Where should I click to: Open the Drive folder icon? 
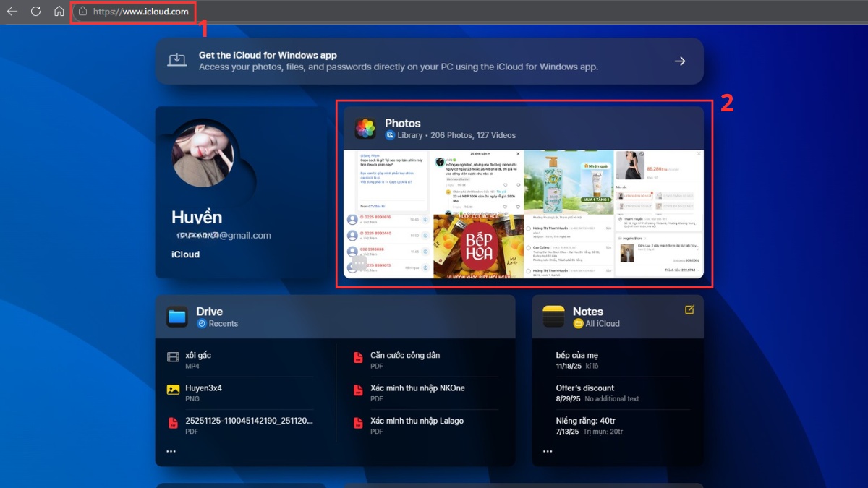click(x=177, y=317)
